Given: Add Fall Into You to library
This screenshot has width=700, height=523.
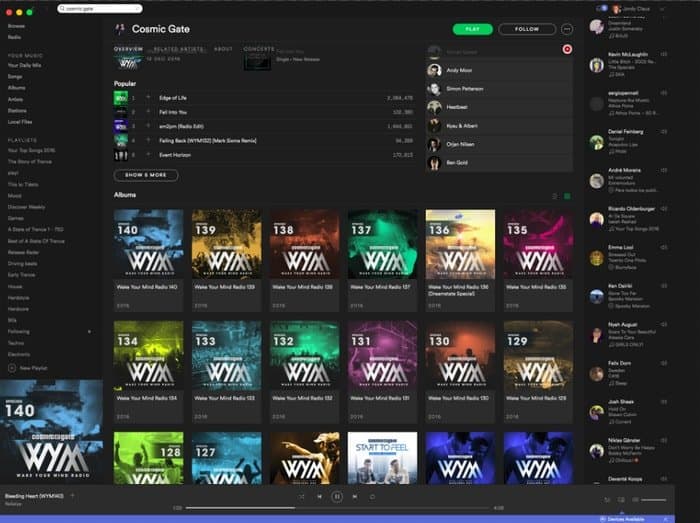Looking at the screenshot, I should [148, 112].
